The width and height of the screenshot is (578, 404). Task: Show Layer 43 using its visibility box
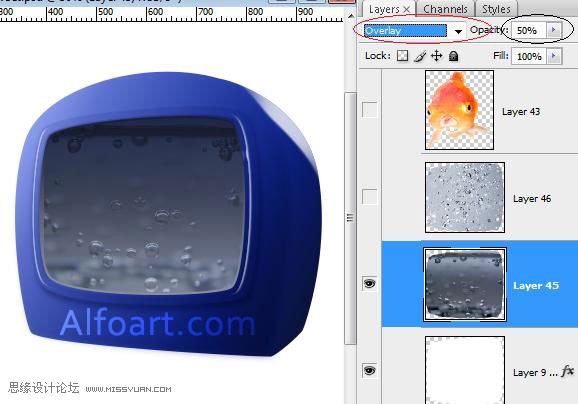click(369, 110)
